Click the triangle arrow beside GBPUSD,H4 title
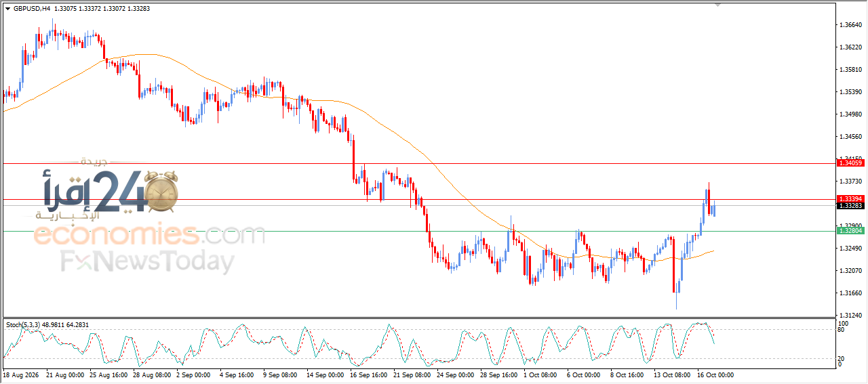The image size is (868, 384). click(7, 9)
